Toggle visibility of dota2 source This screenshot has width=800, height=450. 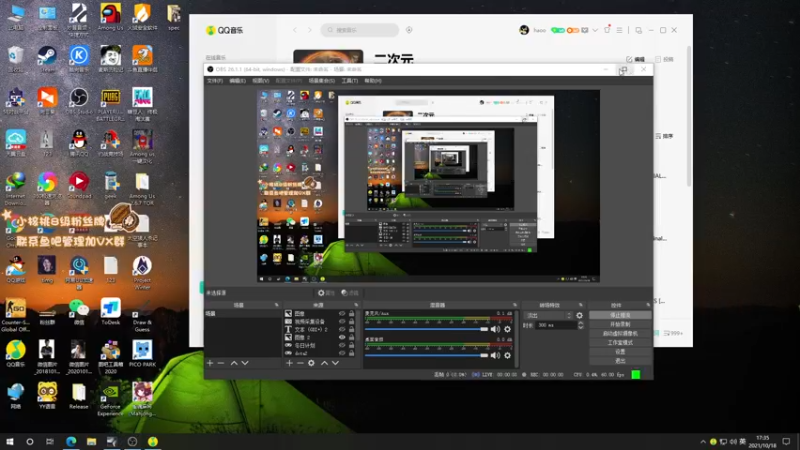point(342,353)
